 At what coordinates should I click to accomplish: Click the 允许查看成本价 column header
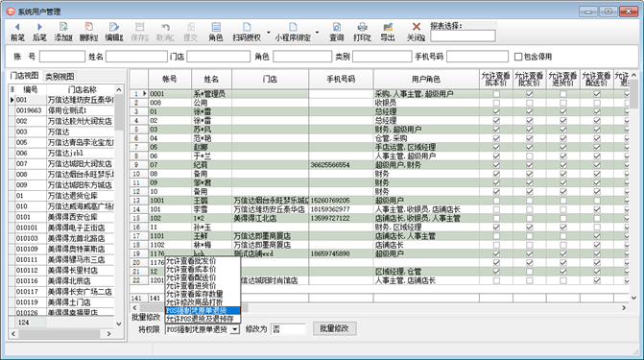496,79
